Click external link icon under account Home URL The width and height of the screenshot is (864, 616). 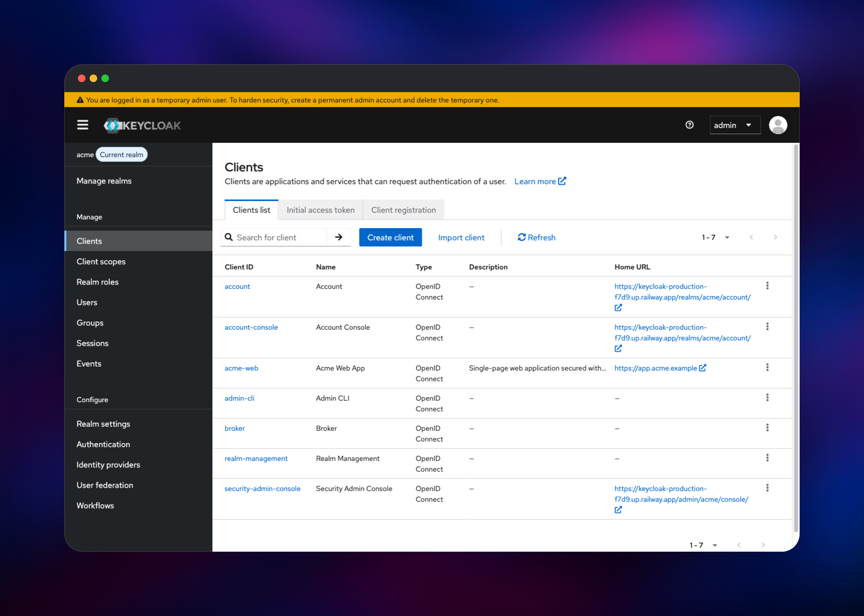(x=618, y=308)
